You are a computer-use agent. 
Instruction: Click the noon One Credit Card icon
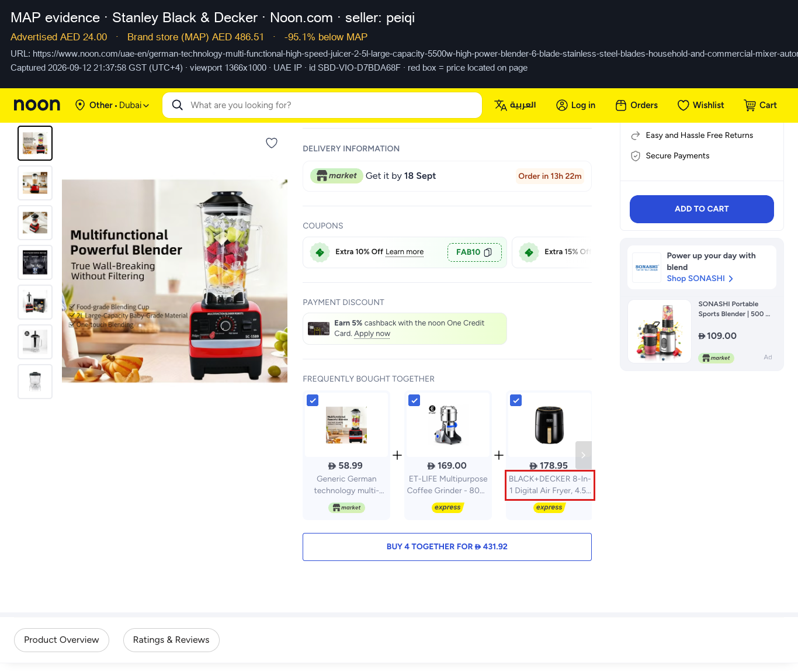319,329
